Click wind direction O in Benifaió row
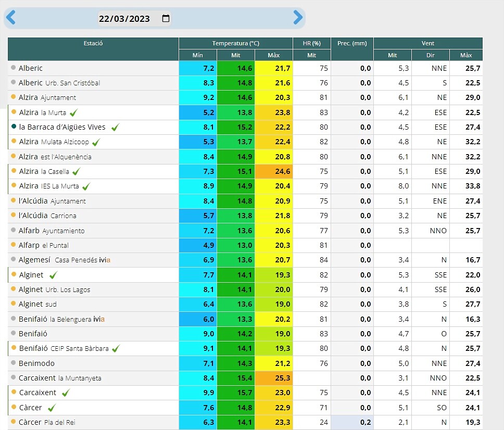Viewport: 504px width, 430px height. pos(431,334)
